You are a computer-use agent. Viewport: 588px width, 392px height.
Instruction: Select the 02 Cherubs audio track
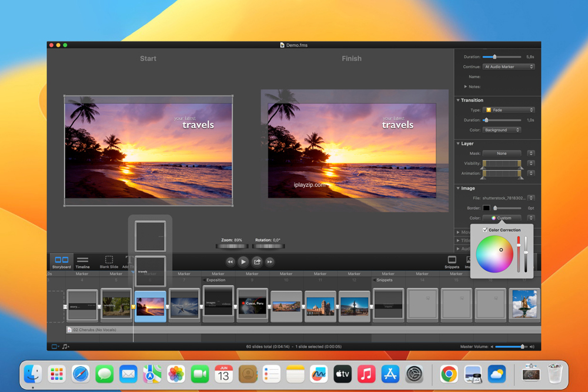(303, 330)
